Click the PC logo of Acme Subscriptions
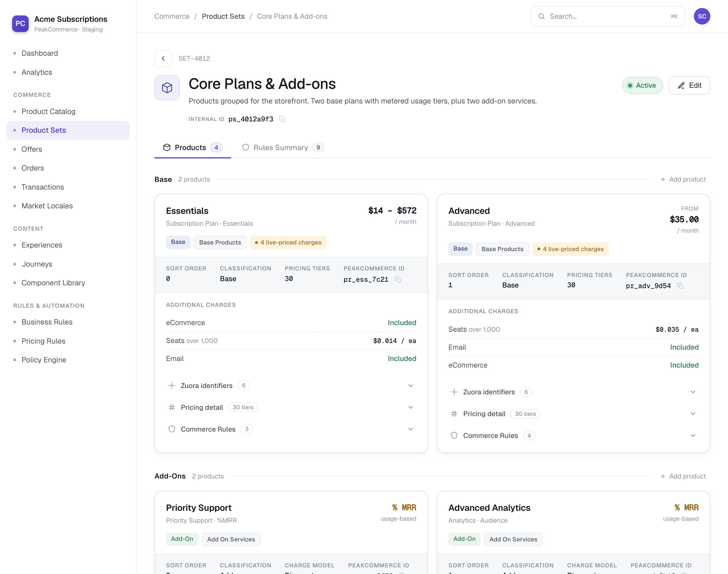This screenshot has width=728, height=574. click(x=20, y=23)
